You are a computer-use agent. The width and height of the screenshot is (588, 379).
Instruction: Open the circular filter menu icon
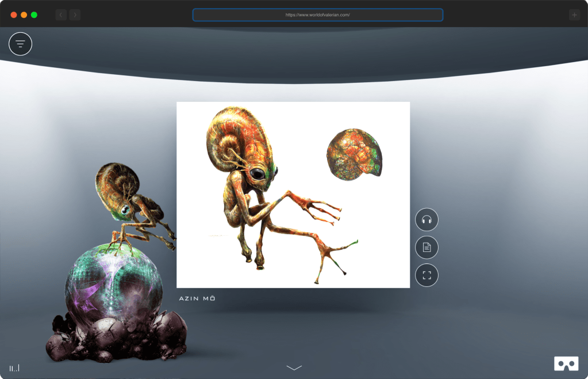tap(20, 44)
